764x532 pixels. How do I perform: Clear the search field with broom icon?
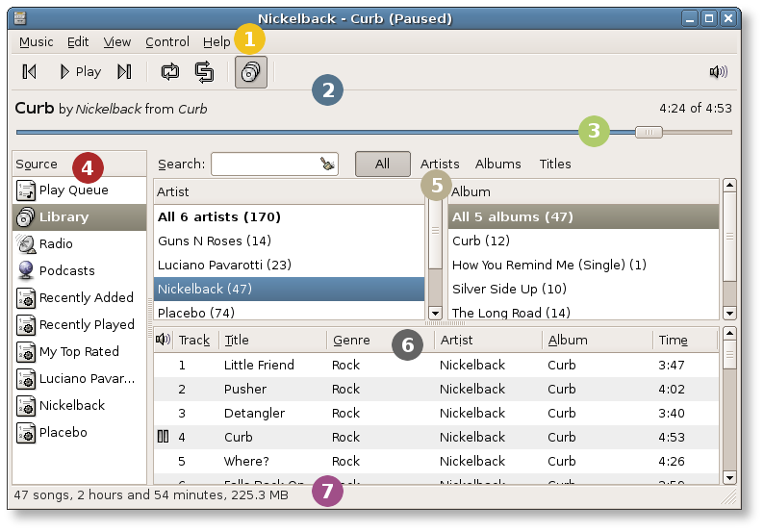click(x=328, y=165)
